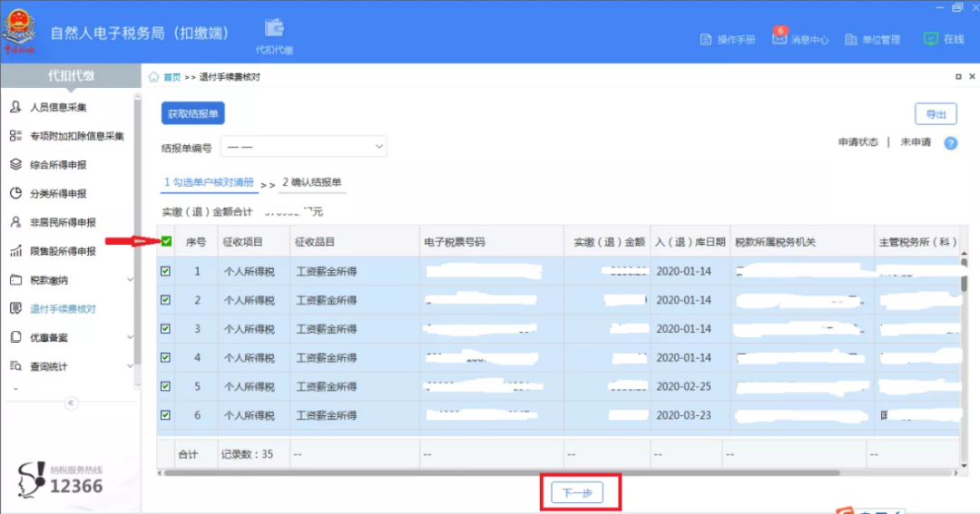This screenshot has width=980, height=514.
Task: Click the blue help question mark icon
Action: coord(951,143)
